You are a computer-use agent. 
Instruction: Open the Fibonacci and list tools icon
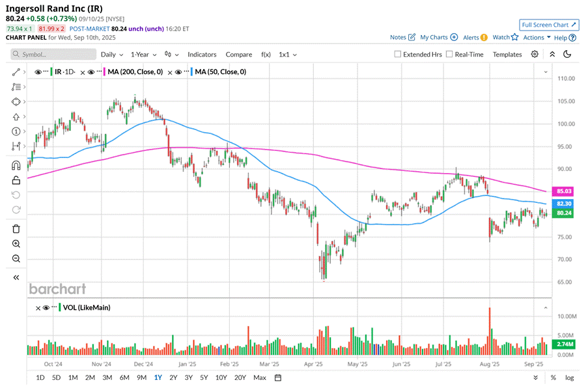tap(16, 87)
